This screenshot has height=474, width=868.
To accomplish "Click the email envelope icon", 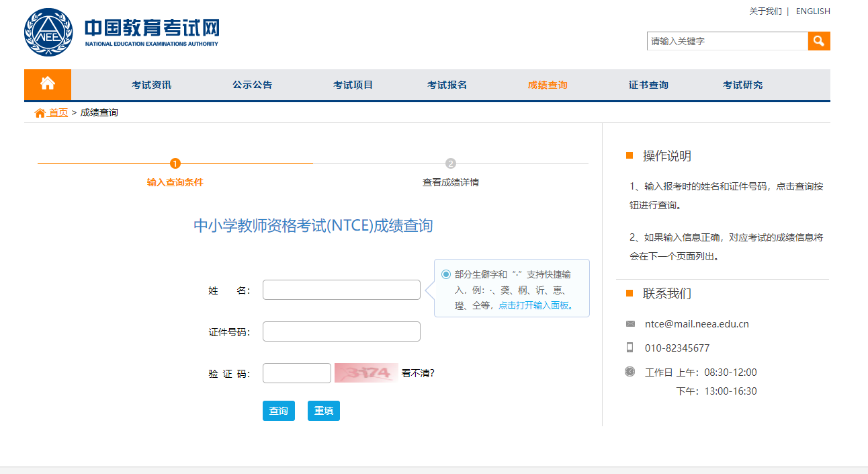I will 630,323.
